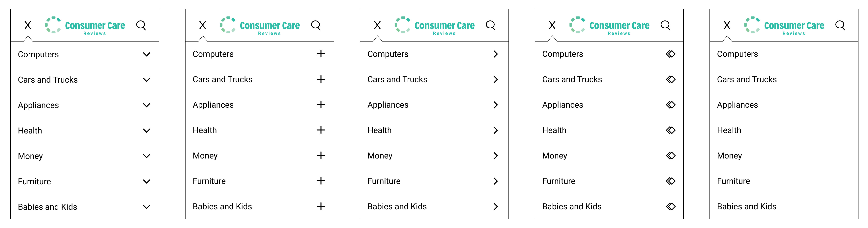Click the double-diamond icon beside Furniture
Viewport: 868px width, 228px height.
point(671,181)
